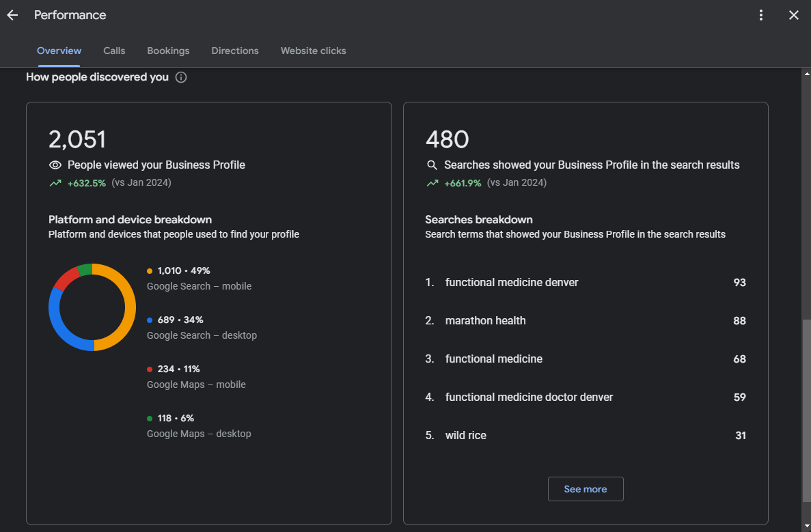Open the three-dot more options menu
The height and width of the screenshot is (532, 811).
(x=761, y=15)
